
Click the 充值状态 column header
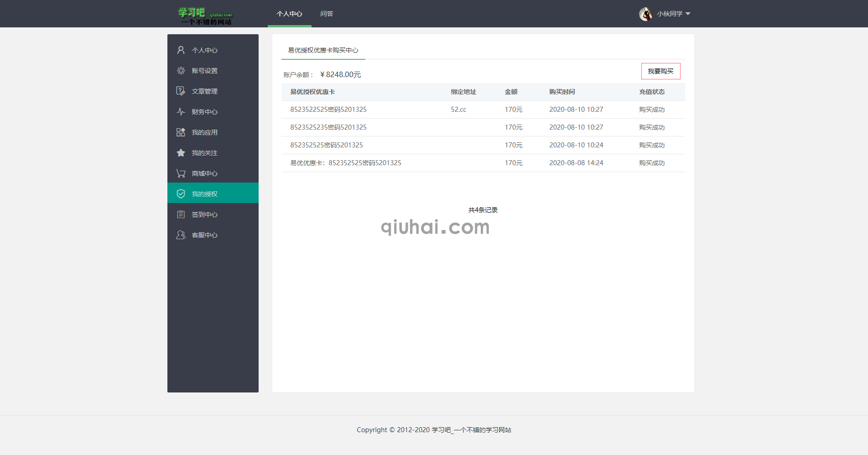[x=652, y=92]
